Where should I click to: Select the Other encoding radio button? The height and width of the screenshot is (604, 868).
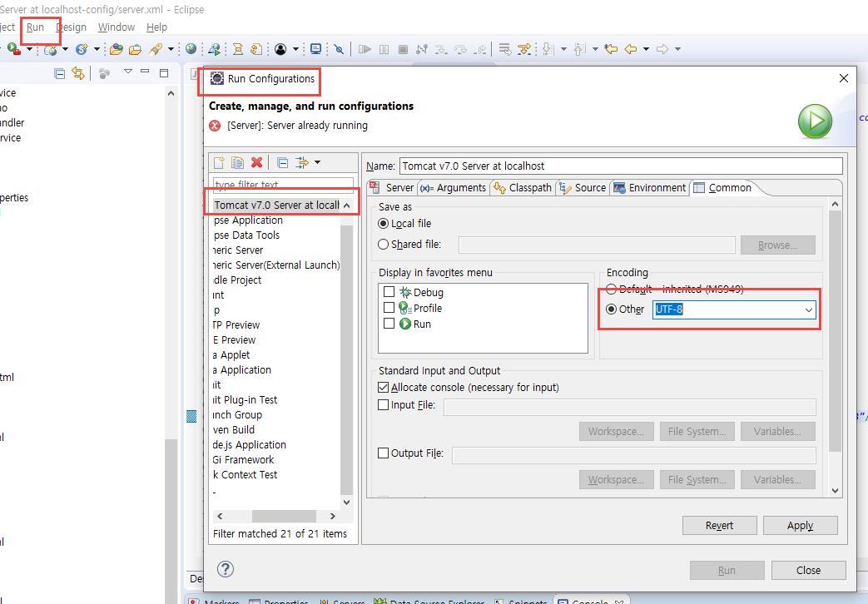pyautogui.click(x=611, y=309)
